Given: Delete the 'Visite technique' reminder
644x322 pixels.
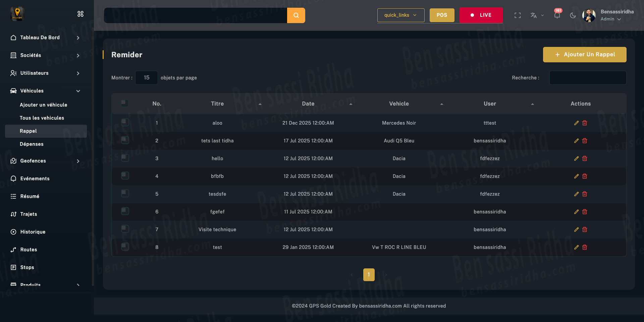Looking at the screenshot, I should point(585,230).
